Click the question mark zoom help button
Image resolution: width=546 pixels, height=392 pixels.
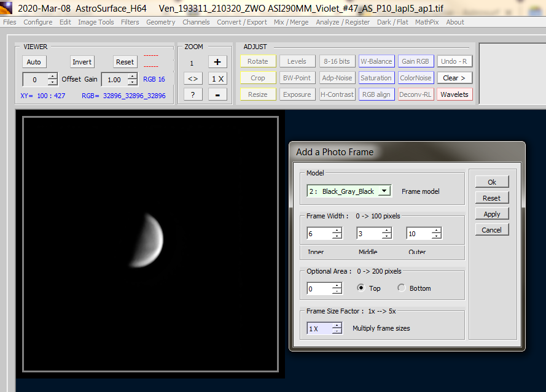click(x=193, y=94)
